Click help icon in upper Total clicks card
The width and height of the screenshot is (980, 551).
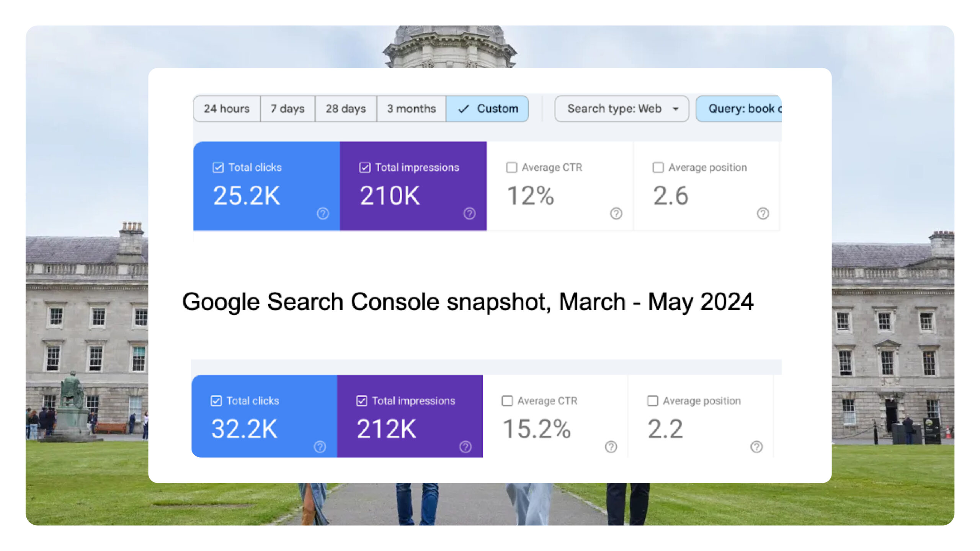323,213
